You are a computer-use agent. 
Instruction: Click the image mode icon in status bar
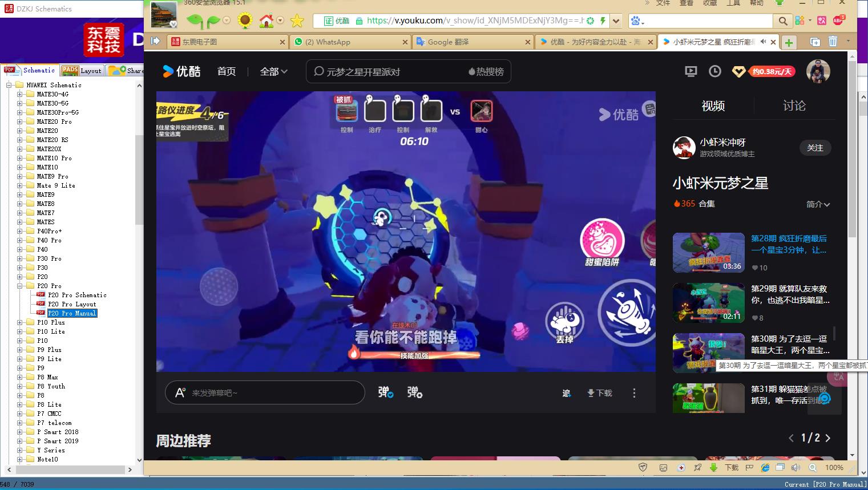(x=663, y=467)
